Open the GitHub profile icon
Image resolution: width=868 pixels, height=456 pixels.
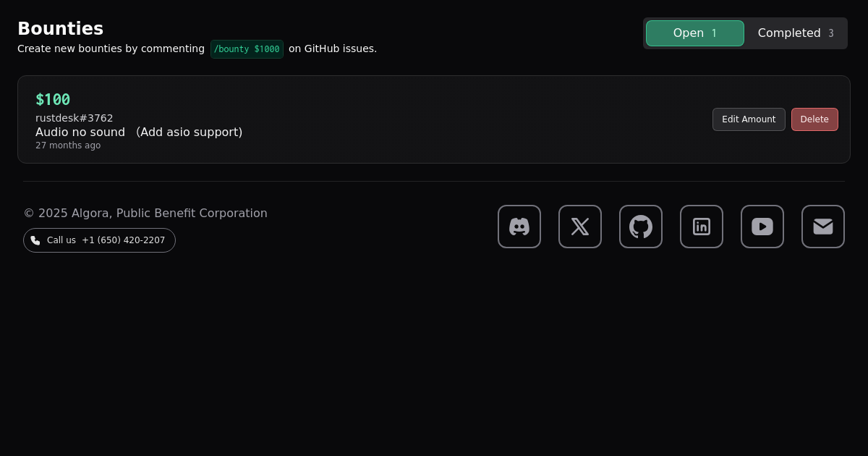click(x=641, y=227)
